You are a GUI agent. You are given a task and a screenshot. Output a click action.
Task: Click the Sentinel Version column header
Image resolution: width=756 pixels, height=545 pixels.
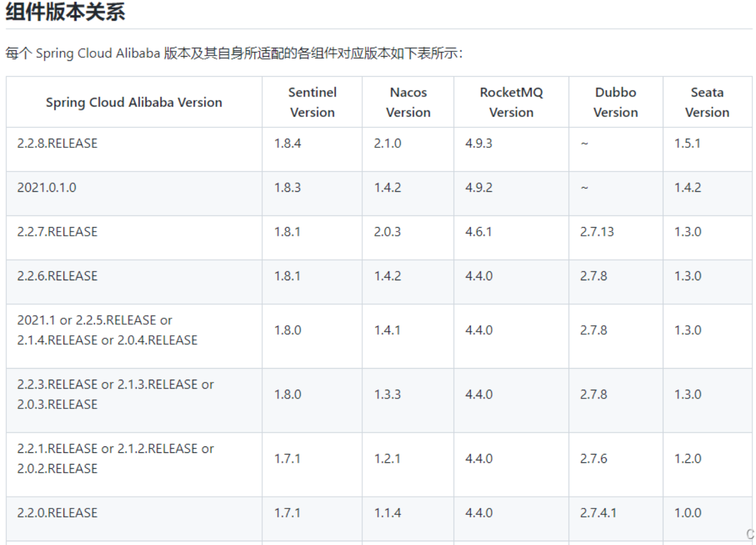[x=312, y=102]
